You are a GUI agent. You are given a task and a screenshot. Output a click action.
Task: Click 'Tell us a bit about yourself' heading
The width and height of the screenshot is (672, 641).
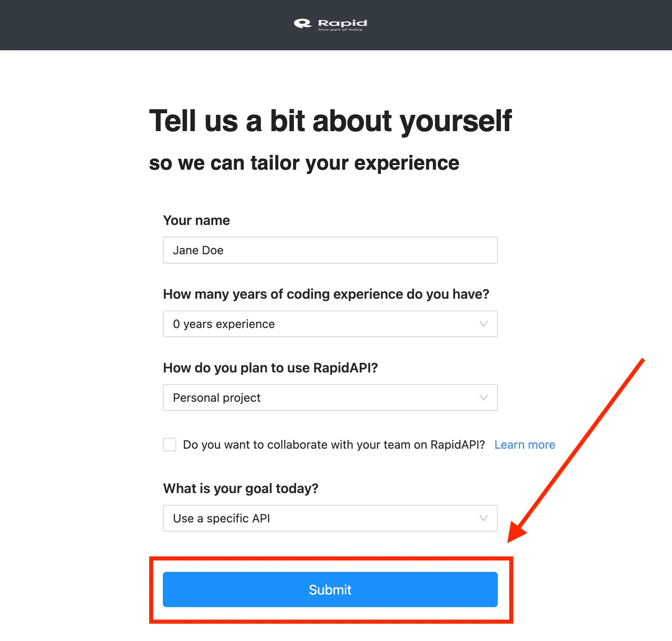330,121
